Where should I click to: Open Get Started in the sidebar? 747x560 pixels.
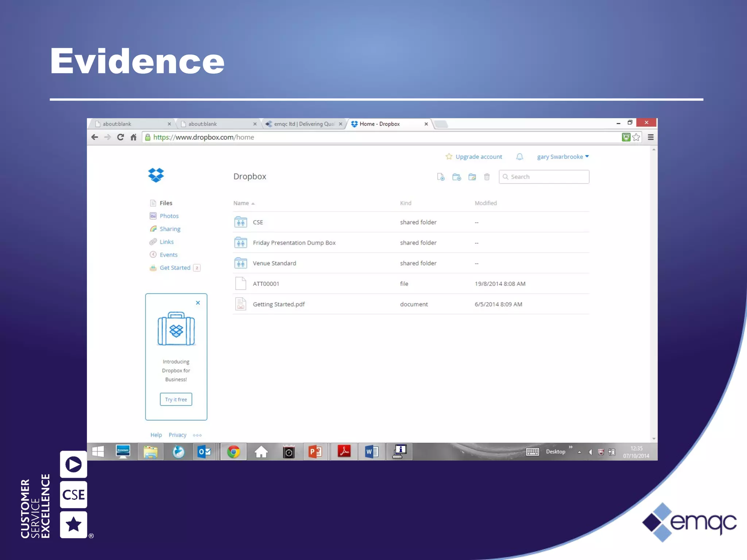(175, 268)
